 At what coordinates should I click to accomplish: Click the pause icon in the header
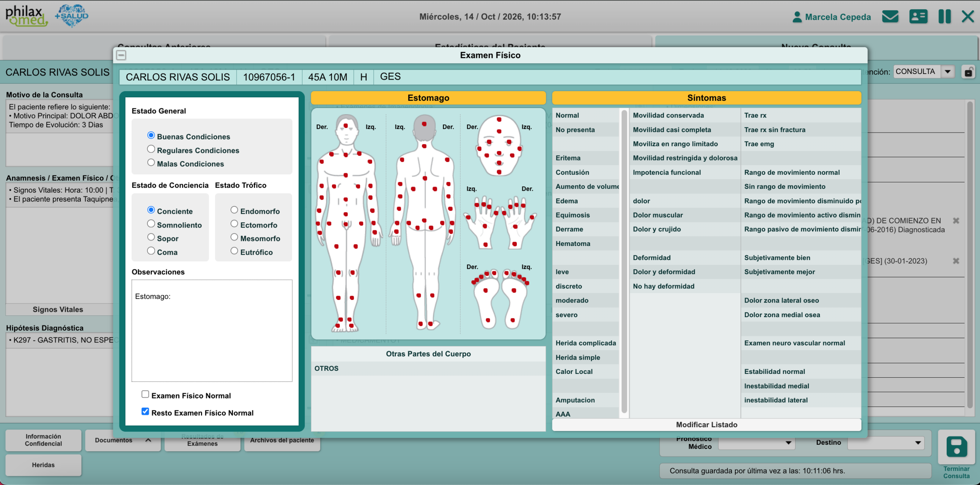click(944, 17)
